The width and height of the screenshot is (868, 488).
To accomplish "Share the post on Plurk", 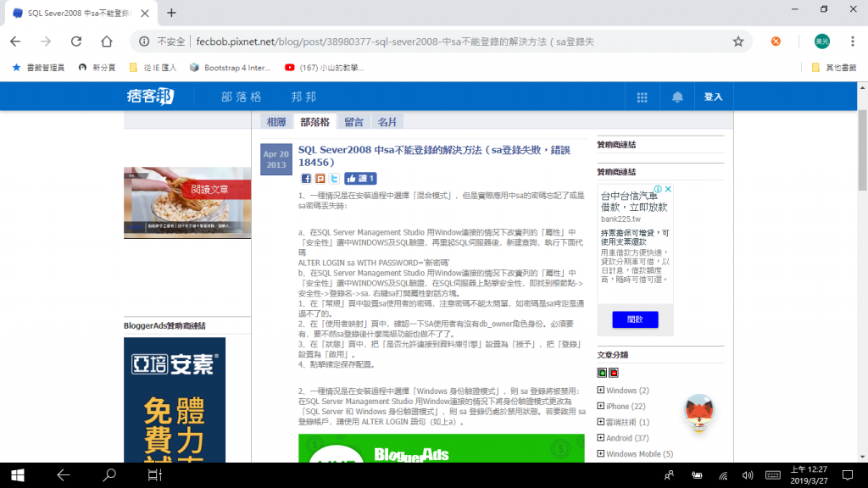I will pos(320,178).
